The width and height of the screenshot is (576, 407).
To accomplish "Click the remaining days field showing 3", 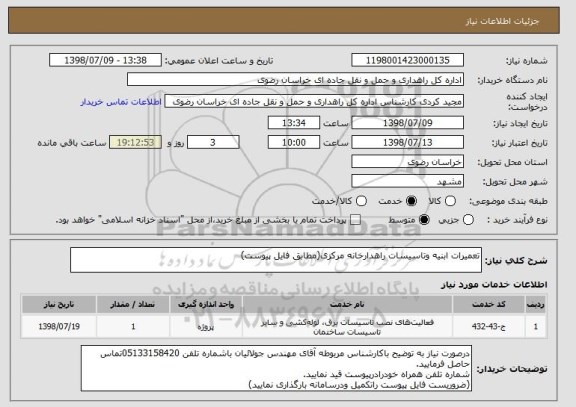I will [x=213, y=142].
